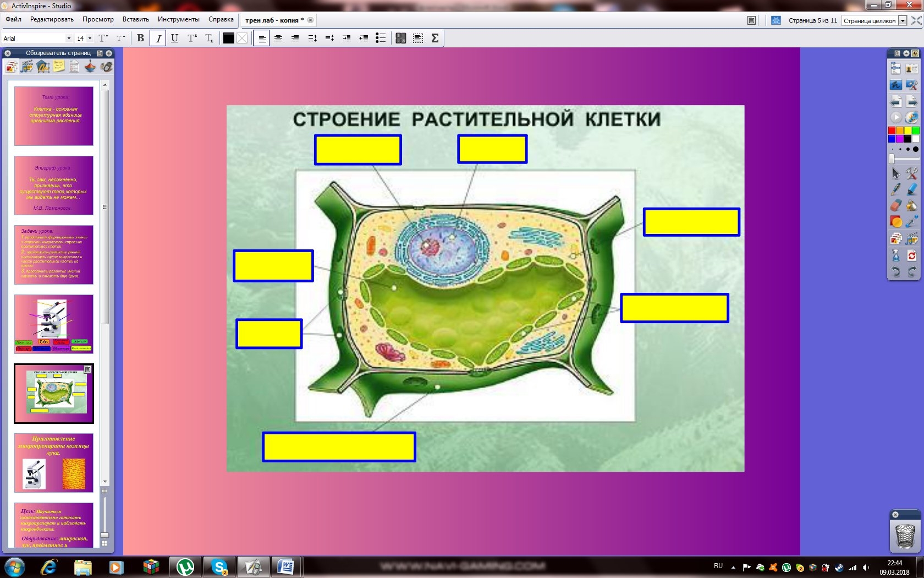Pick the red color swatch

tap(892, 130)
